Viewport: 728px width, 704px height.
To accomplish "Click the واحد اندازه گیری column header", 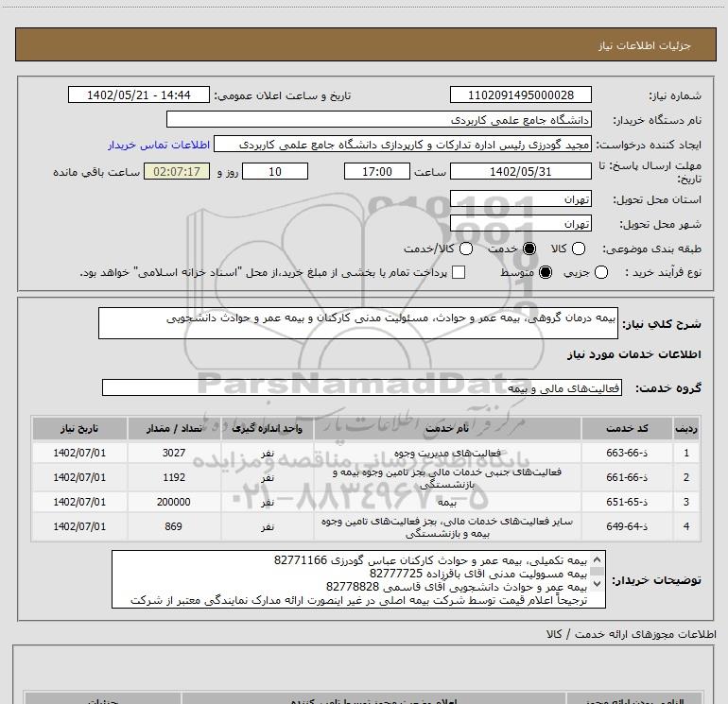I will pos(268,428).
